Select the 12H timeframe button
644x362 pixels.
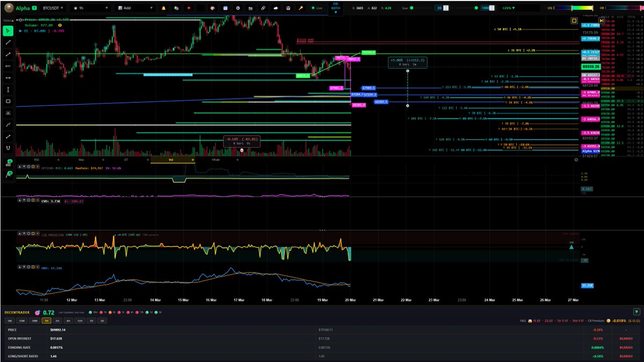pos(79,321)
